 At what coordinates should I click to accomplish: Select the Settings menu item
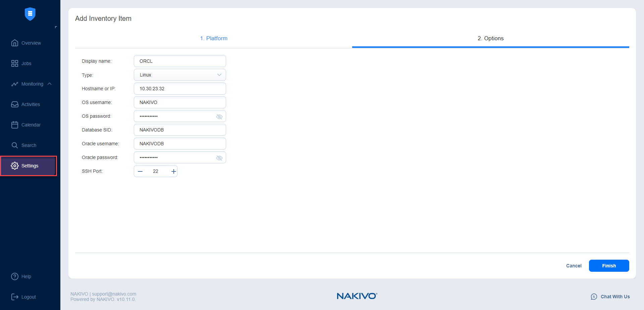click(x=29, y=166)
